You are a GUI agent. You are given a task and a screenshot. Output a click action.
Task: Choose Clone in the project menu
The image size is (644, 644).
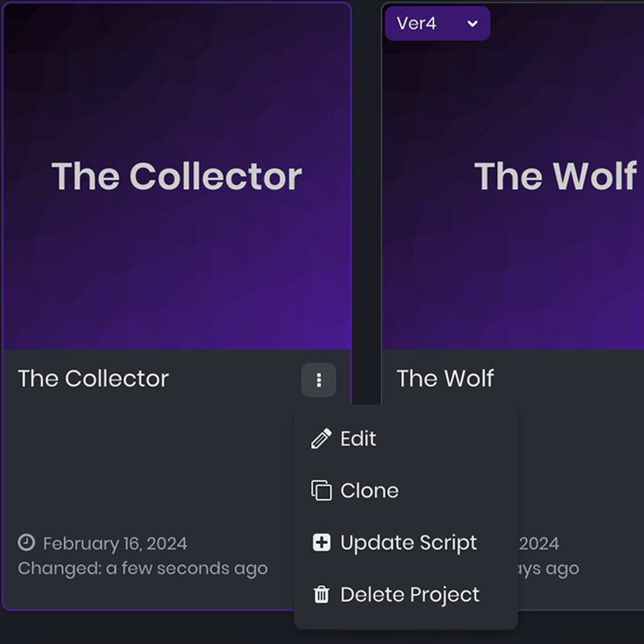pos(406,491)
